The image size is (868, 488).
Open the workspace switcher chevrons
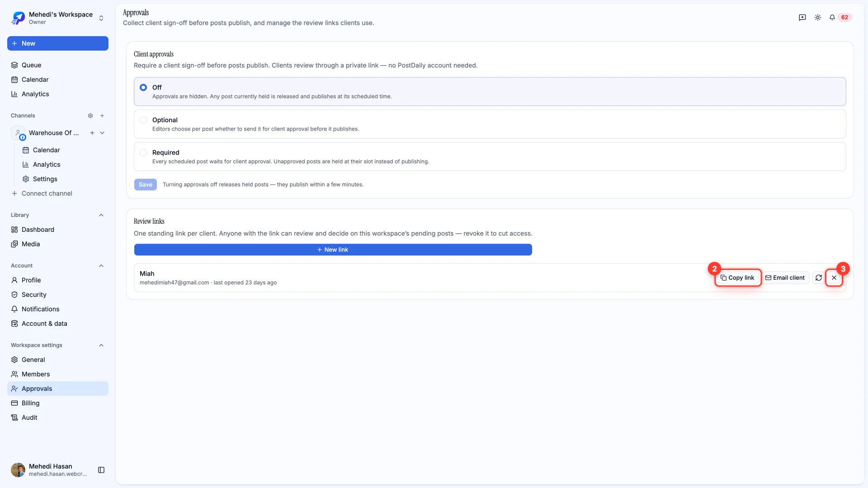[101, 18]
